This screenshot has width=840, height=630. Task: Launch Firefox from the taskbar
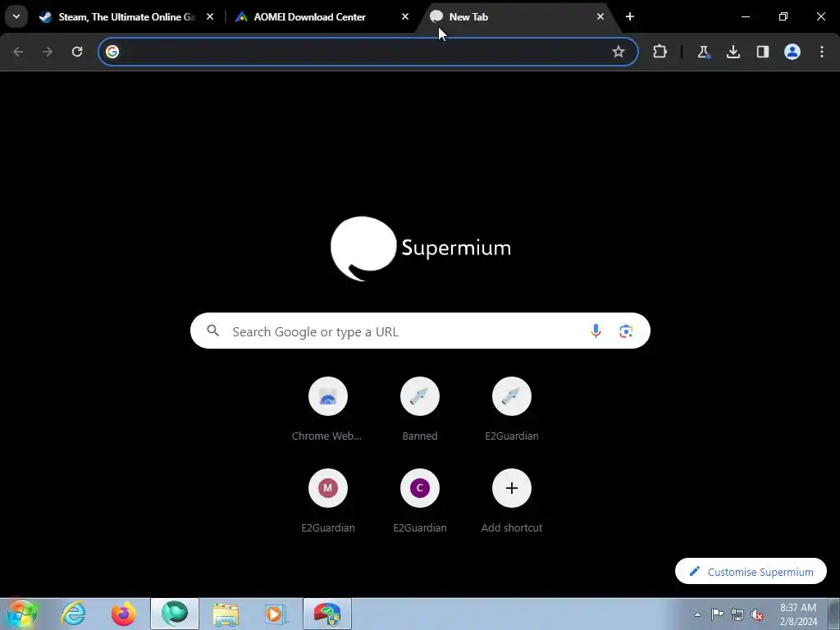click(x=124, y=614)
